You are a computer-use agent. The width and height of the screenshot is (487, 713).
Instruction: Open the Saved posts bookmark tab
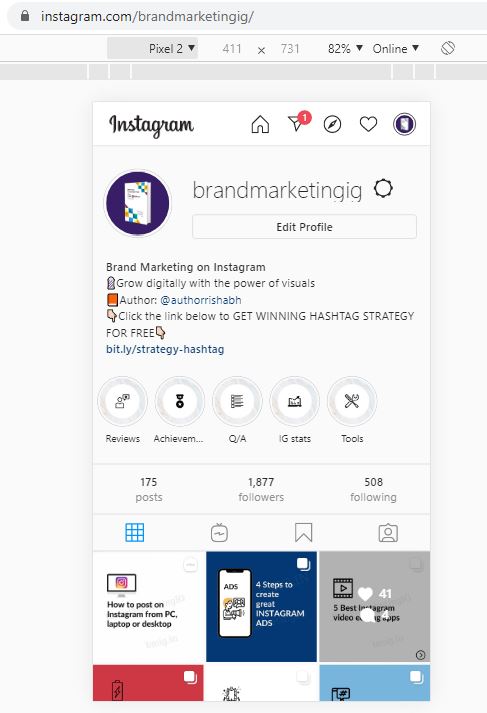click(303, 532)
